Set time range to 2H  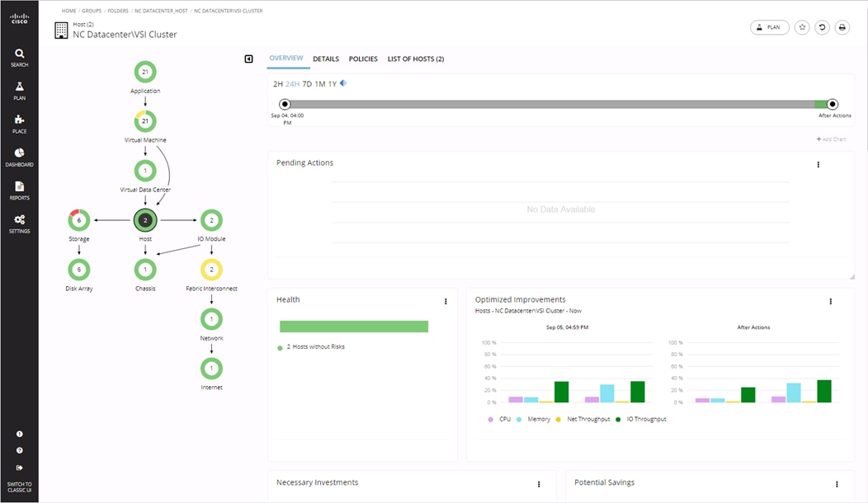tap(278, 84)
